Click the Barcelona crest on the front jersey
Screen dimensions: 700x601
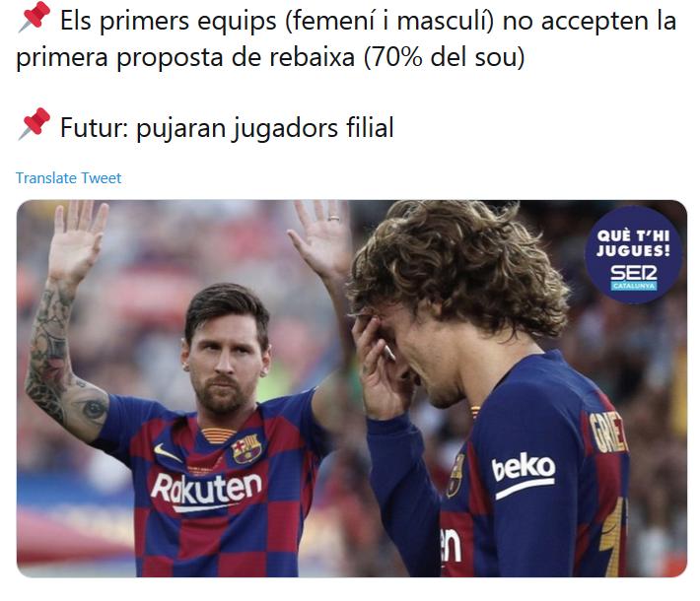[245, 448]
